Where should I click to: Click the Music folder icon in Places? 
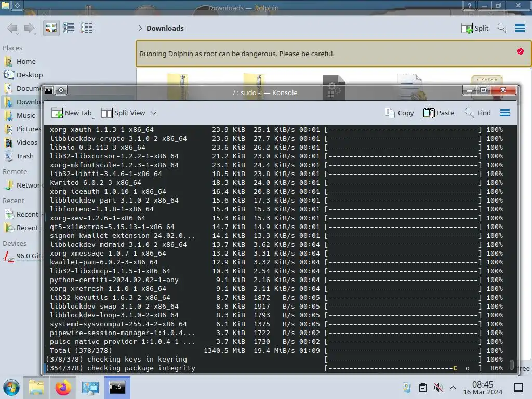[8, 116]
